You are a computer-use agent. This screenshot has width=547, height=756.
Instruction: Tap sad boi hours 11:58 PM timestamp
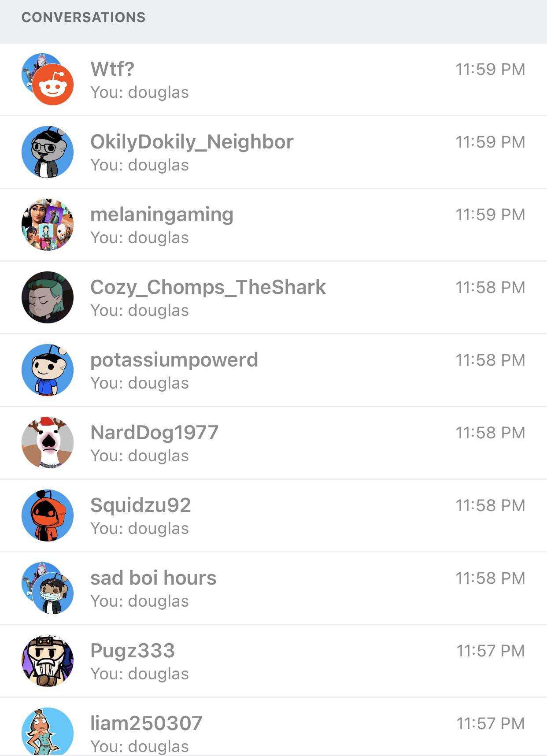pos(490,578)
